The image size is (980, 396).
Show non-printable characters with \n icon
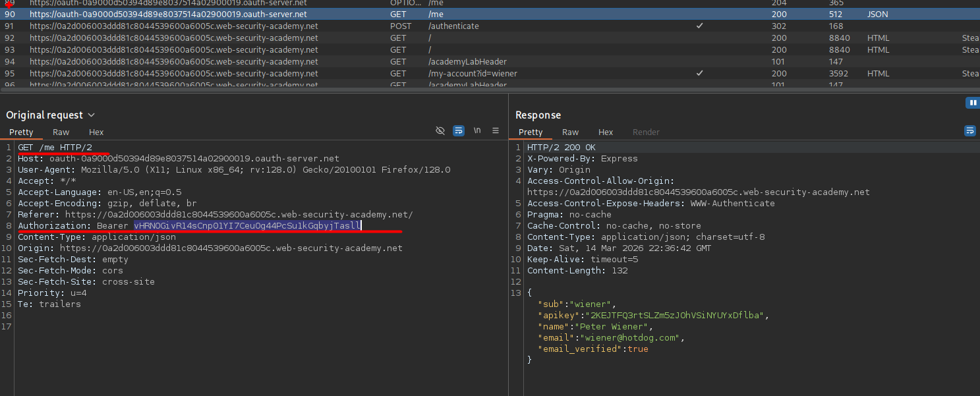tap(477, 131)
